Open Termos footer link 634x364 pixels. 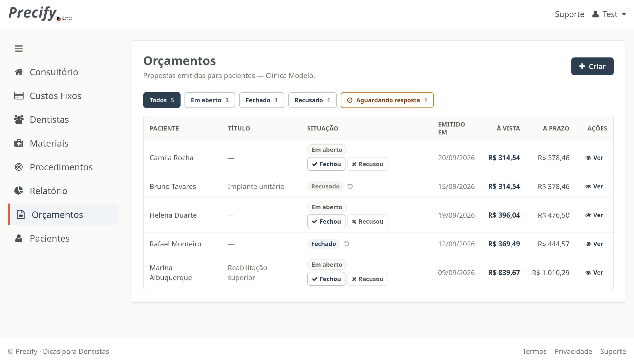tap(534, 351)
